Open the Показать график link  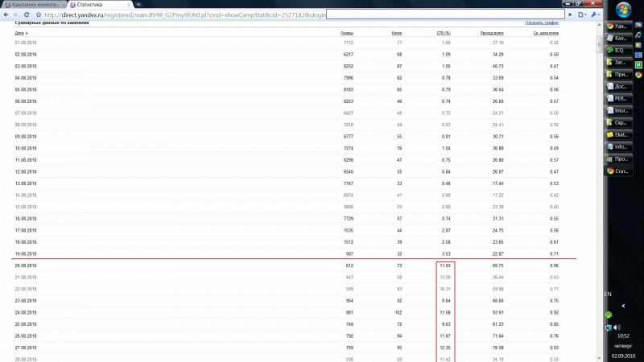[x=542, y=23]
